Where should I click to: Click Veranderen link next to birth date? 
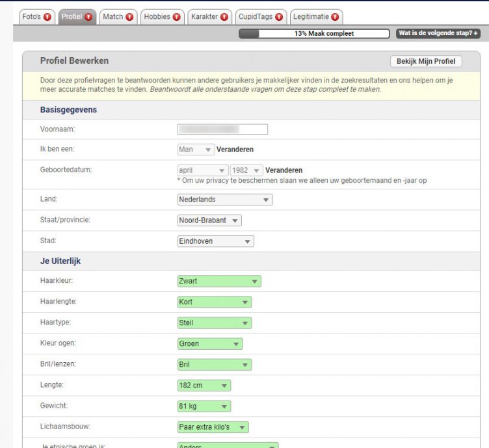coord(284,170)
